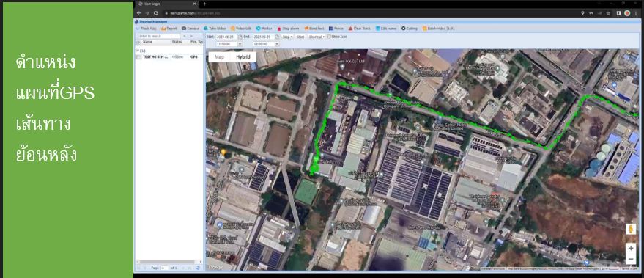Click Clear Track in the toolbar
The height and width of the screenshot is (278, 644).
click(x=360, y=29)
